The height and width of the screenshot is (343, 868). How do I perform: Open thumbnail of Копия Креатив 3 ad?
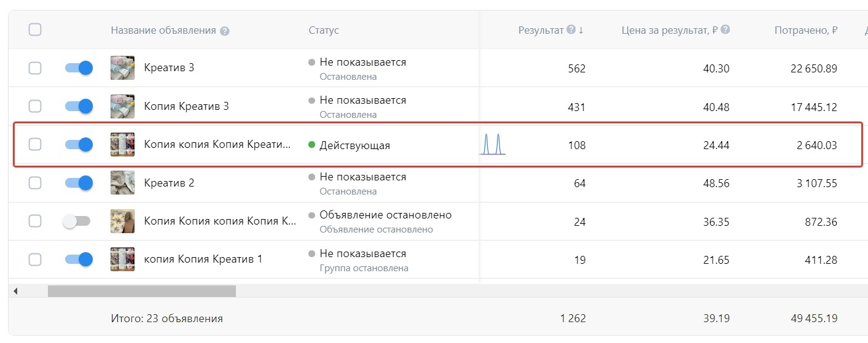click(122, 106)
